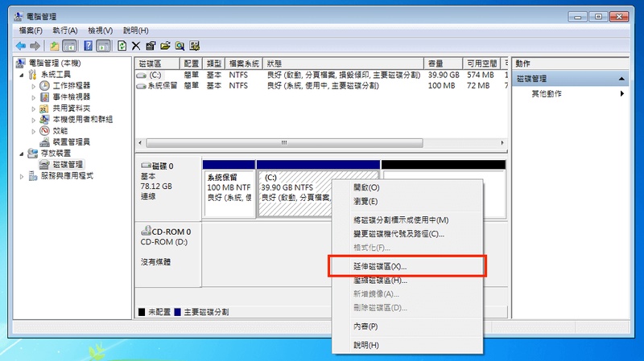Viewport: 644px width, 361px height.
Task: Open 裝置管理員 icon in tree
Action: (44, 142)
